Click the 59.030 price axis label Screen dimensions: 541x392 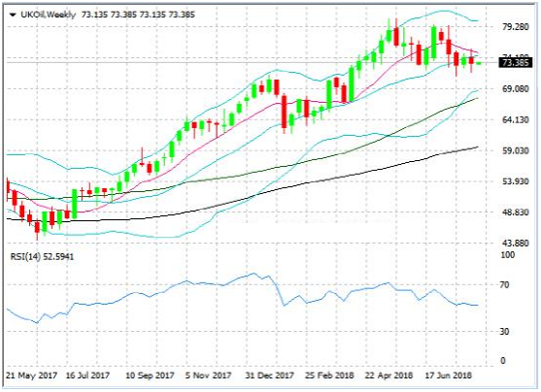(x=516, y=150)
